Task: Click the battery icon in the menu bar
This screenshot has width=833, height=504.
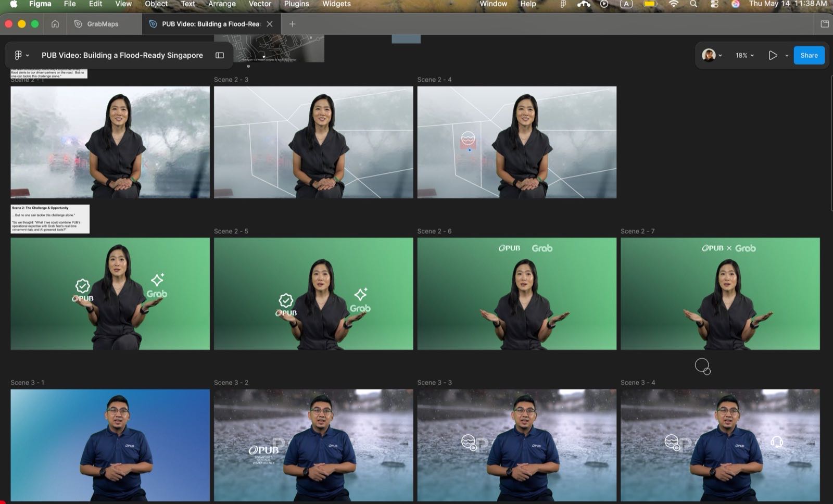Action: (650, 4)
